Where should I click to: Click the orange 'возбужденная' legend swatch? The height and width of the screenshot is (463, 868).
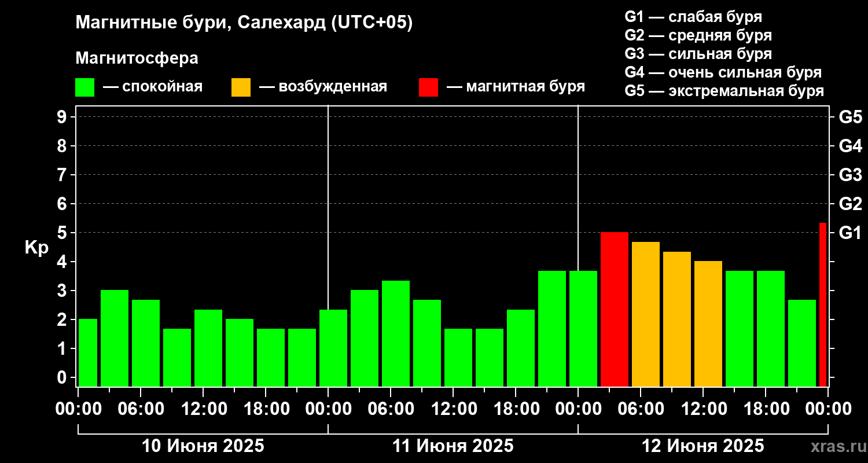coord(241,87)
